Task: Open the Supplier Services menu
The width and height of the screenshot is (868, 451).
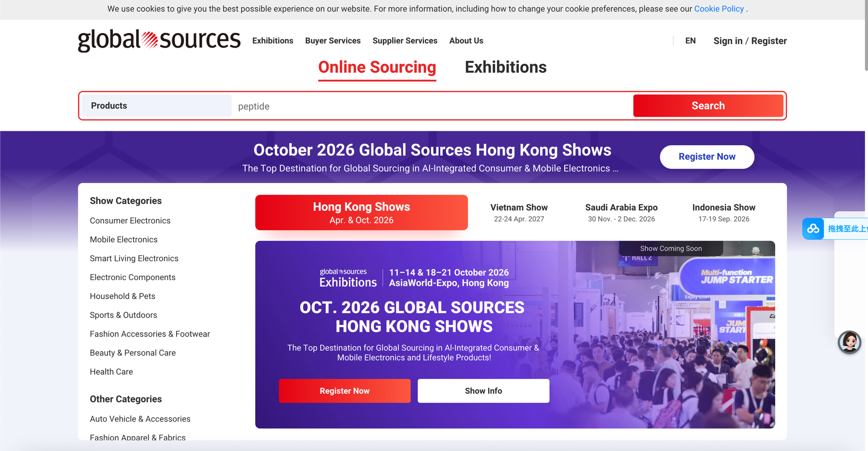Action: click(x=405, y=41)
